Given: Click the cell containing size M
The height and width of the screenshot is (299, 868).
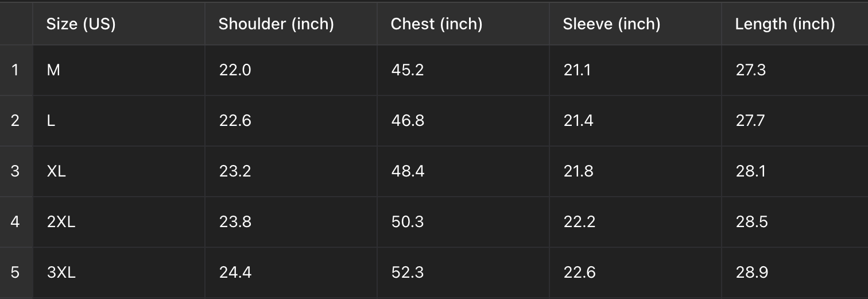Looking at the screenshot, I should point(119,70).
